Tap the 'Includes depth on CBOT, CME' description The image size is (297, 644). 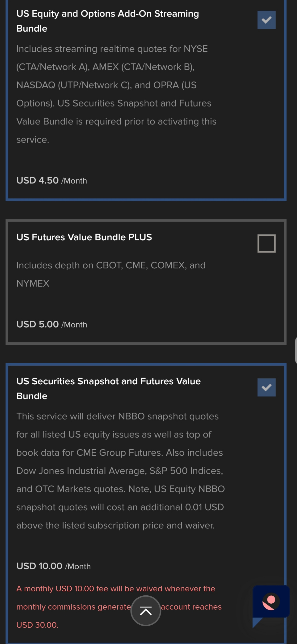coord(111,274)
